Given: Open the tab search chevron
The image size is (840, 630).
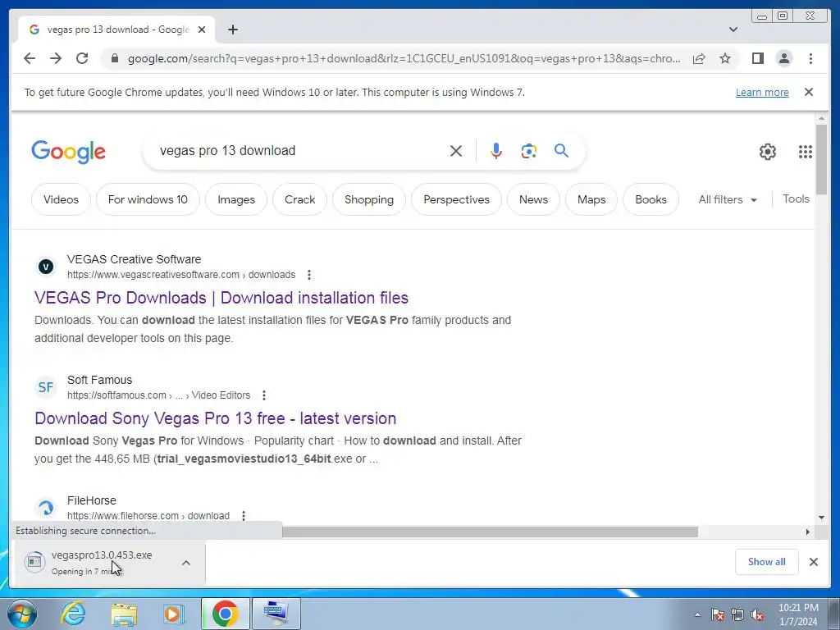Looking at the screenshot, I should pyautogui.click(x=733, y=30).
